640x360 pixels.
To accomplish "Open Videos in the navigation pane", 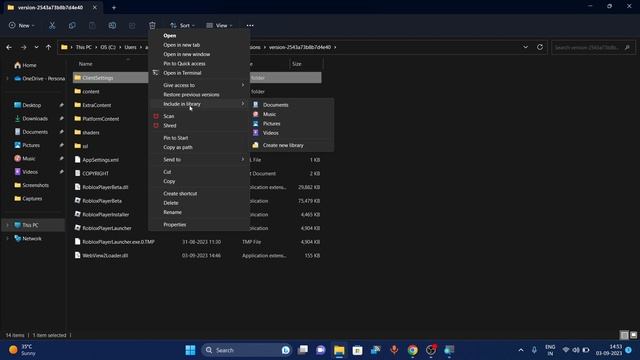I will [x=26, y=172].
